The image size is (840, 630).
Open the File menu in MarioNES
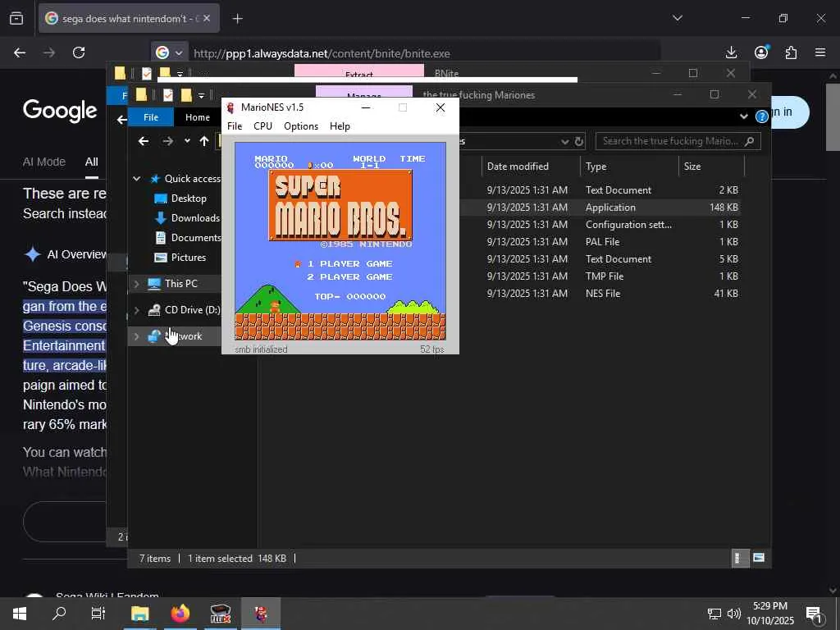click(235, 126)
